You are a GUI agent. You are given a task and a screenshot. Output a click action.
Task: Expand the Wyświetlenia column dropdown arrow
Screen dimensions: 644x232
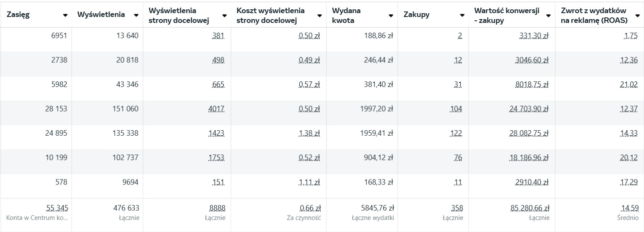[x=136, y=15]
